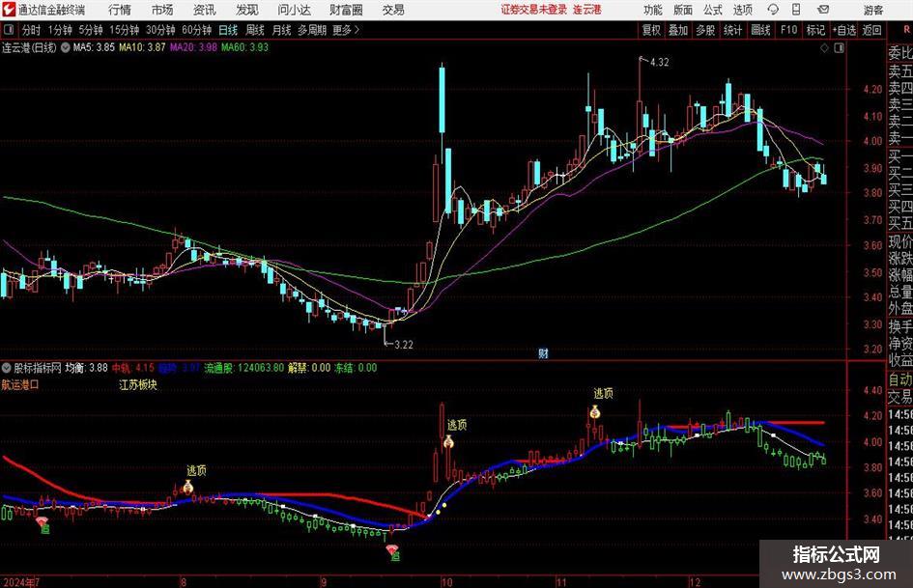The width and height of the screenshot is (913, 588).
Task: Open the 选项 menu
Action: 742,10
